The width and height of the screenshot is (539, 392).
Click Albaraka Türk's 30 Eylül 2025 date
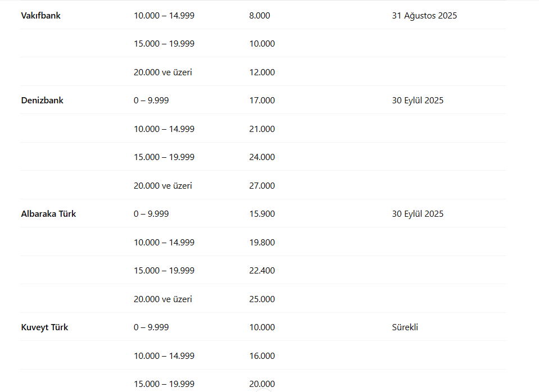tap(418, 214)
